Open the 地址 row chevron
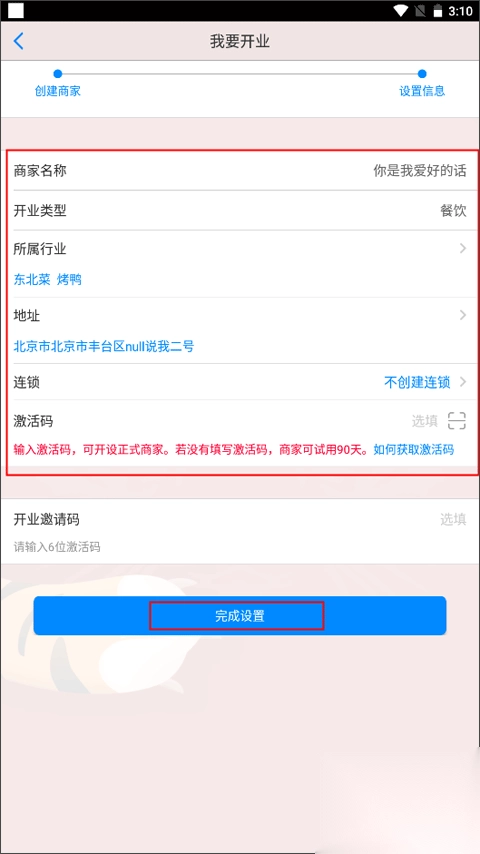The width and height of the screenshot is (480, 854). point(463,315)
